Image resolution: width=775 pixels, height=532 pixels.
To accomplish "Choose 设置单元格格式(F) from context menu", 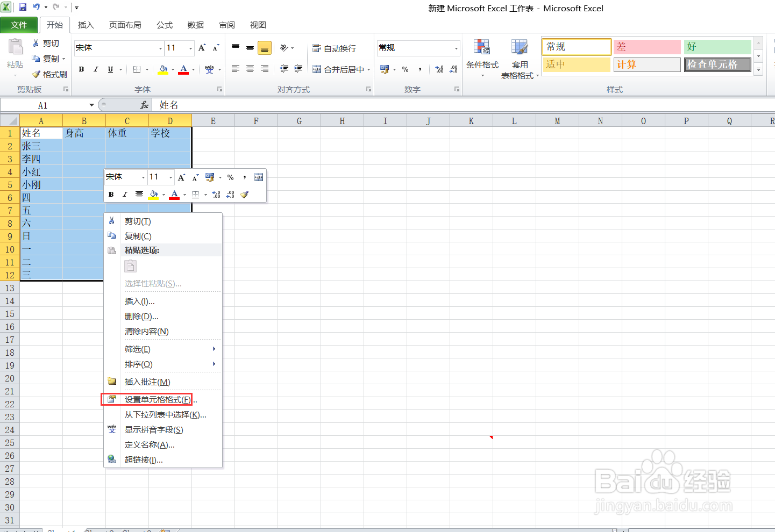I will click(163, 399).
